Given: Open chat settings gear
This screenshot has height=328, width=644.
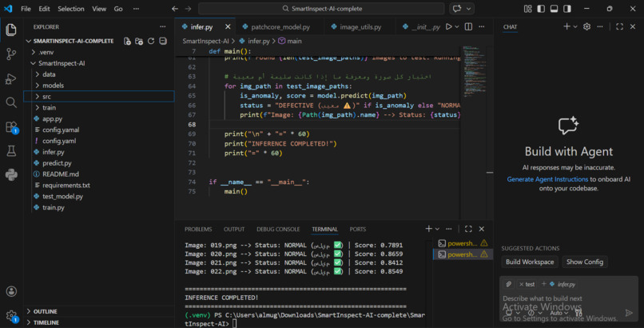Looking at the screenshot, I should pyautogui.click(x=586, y=26).
